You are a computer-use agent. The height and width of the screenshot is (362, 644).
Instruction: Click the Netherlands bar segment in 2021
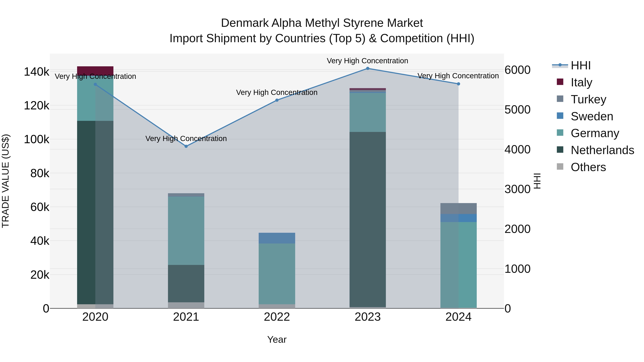point(186,284)
